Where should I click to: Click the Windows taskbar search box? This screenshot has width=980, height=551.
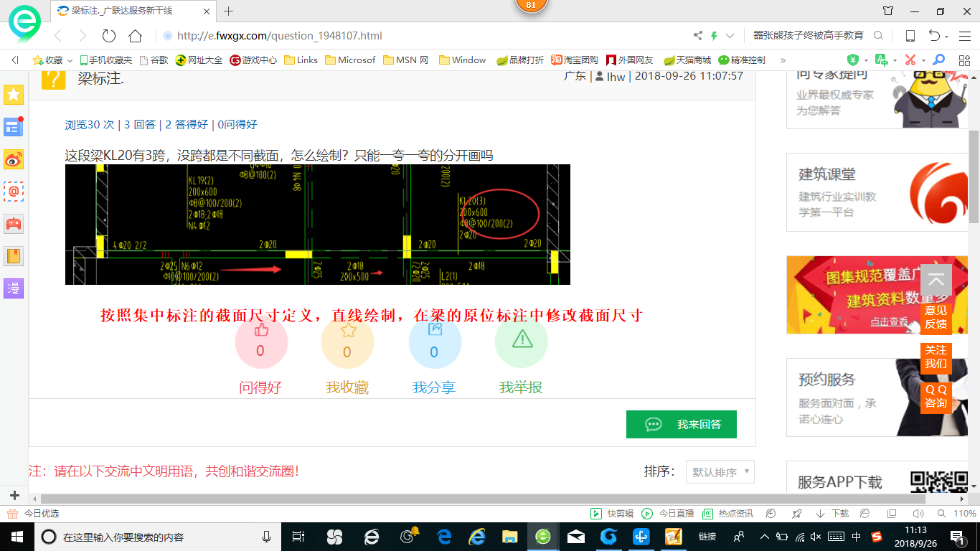[x=158, y=537]
